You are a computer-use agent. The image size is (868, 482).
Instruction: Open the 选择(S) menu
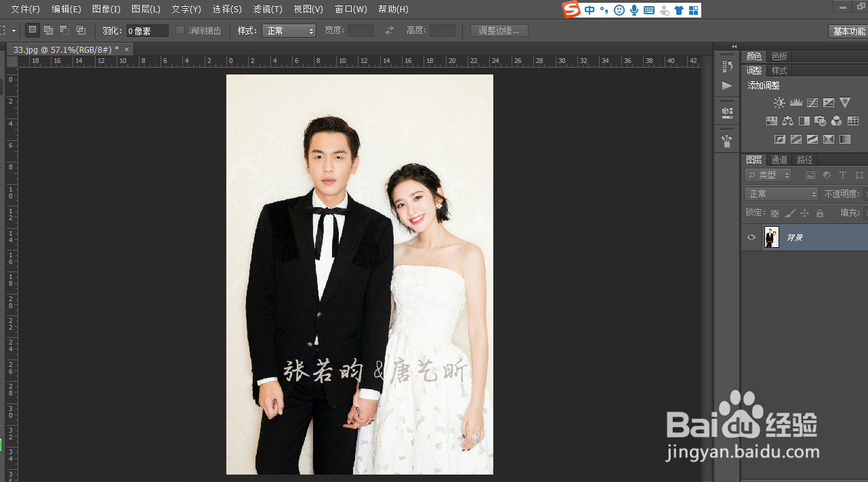[227, 9]
